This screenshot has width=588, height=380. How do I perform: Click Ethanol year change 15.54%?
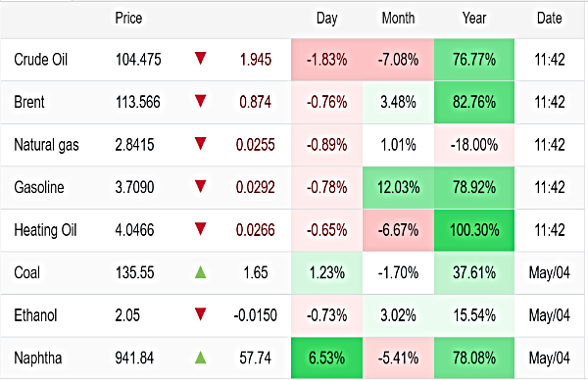click(474, 315)
